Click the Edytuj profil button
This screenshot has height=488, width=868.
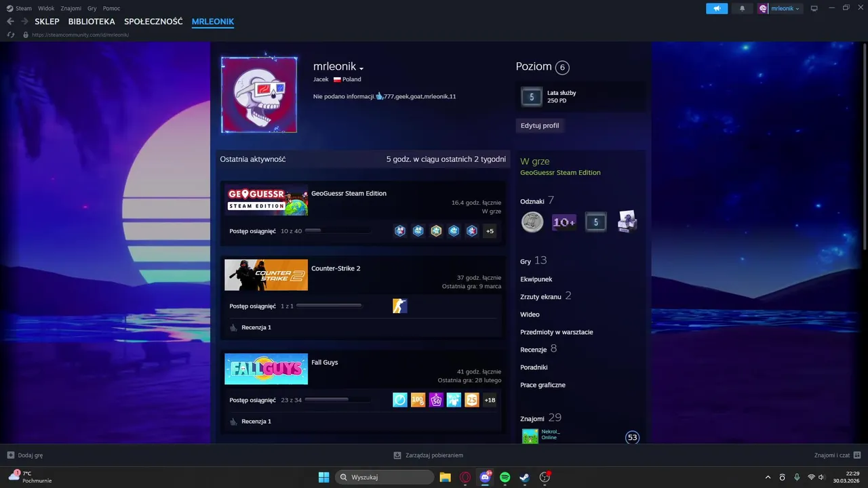[x=540, y=125]
